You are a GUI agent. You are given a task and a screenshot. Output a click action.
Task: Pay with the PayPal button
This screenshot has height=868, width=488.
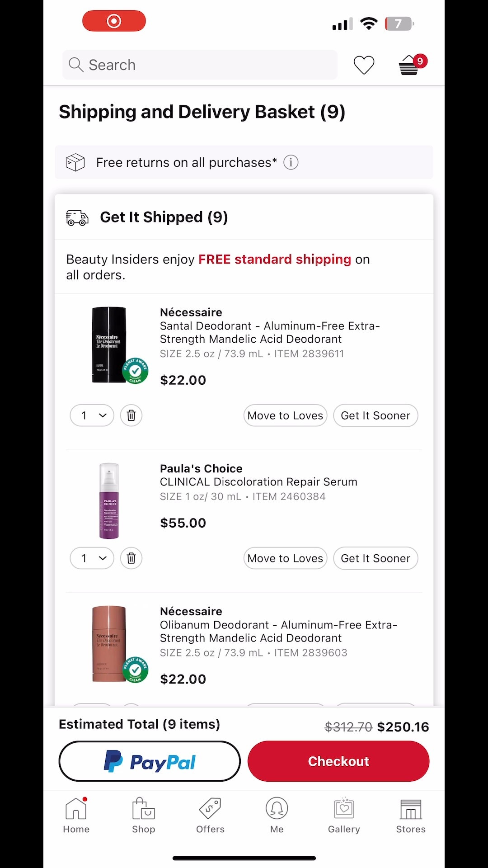pos(150,761)
